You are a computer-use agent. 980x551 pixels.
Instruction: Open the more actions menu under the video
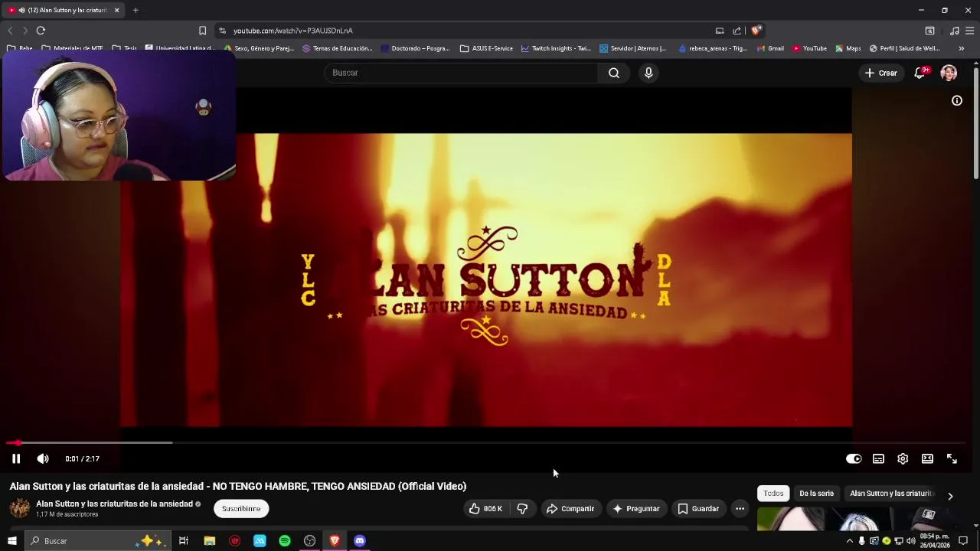pyautogui.click(x=740, y=508)
